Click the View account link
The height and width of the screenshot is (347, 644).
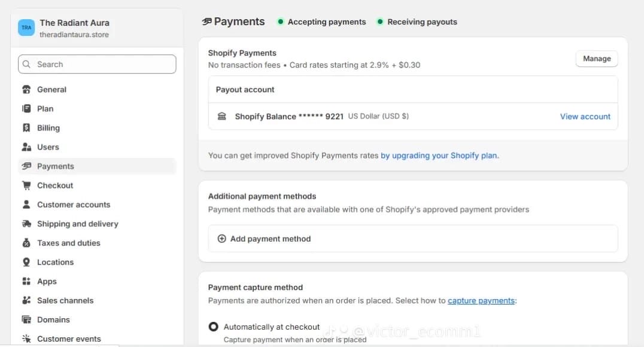tap(585, 116)
